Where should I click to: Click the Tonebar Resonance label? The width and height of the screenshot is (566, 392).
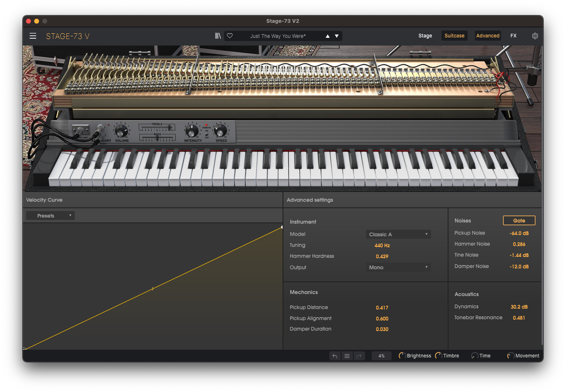[478, 318]
